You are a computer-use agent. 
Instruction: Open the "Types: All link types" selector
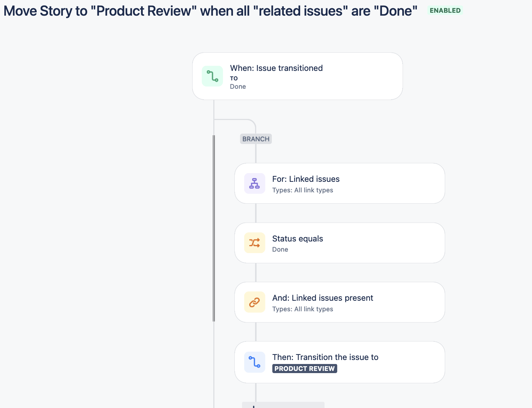[303, 190]
